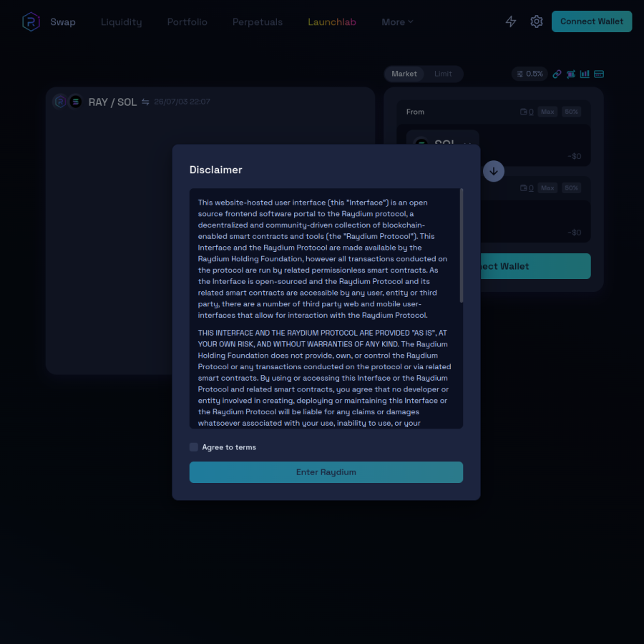Click the lower wallet balance icon
Screen dimensions: 644x644
[524, 188]
